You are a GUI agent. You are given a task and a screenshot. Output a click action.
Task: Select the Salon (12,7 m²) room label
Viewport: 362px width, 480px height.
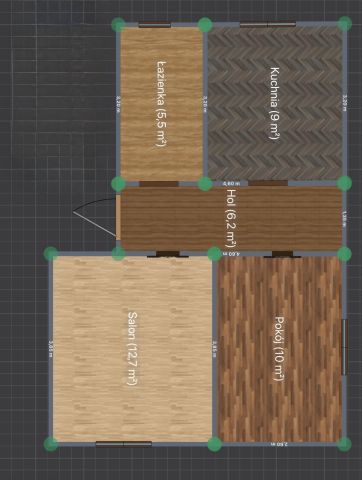[133, 348]
